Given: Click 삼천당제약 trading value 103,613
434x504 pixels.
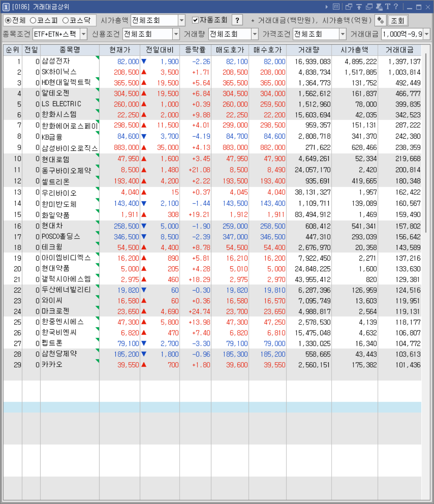Looking at the screenshot, I should coord(408,354).
